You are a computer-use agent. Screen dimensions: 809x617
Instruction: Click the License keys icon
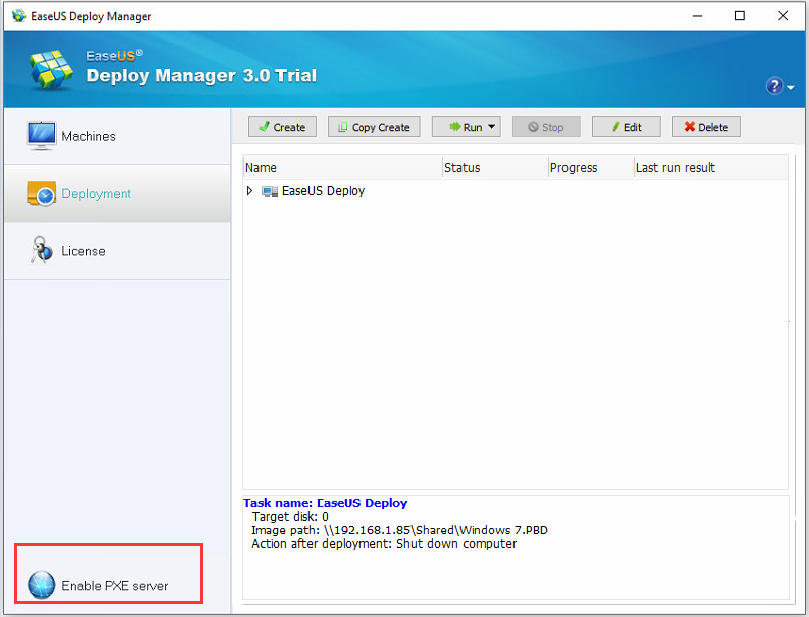click(41, 251)
